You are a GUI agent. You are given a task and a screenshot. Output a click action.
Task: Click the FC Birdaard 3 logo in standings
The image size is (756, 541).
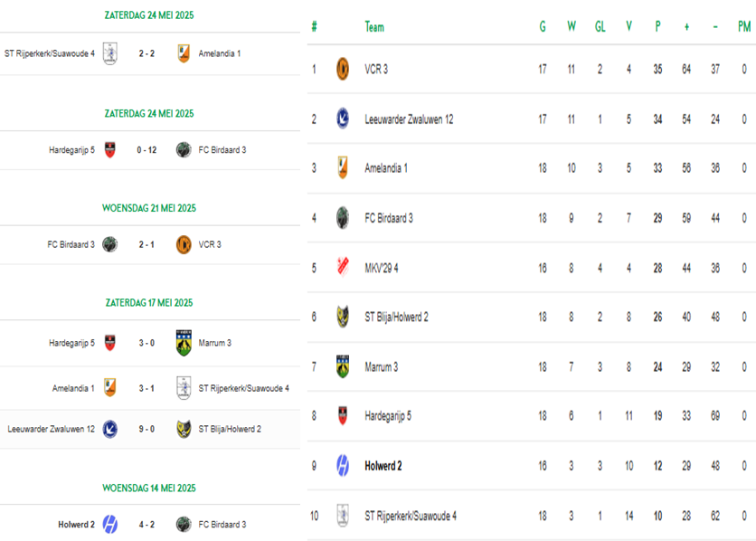click(x=343, y=218)
